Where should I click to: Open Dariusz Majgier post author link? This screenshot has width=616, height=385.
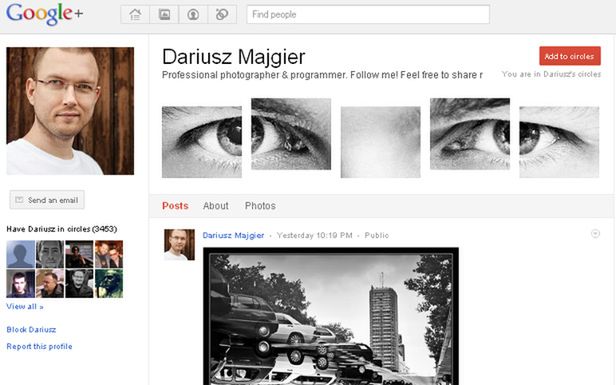pyautogui.click(x=233, y=235)
